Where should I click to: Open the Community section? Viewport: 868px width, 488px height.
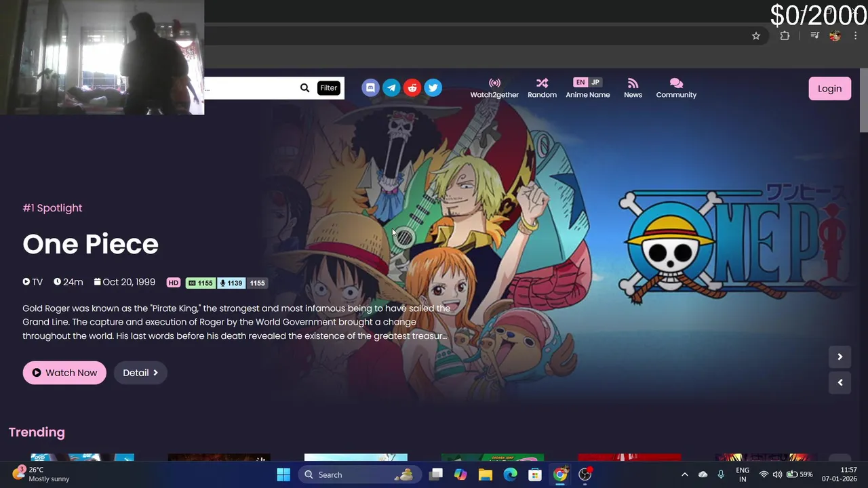(x=676, y=88)
